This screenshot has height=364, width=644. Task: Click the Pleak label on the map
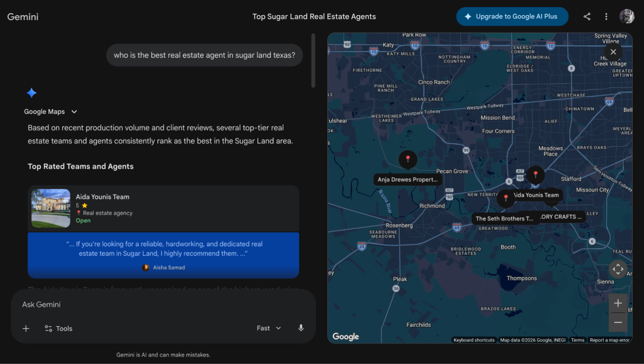click(x=400, y=279)
